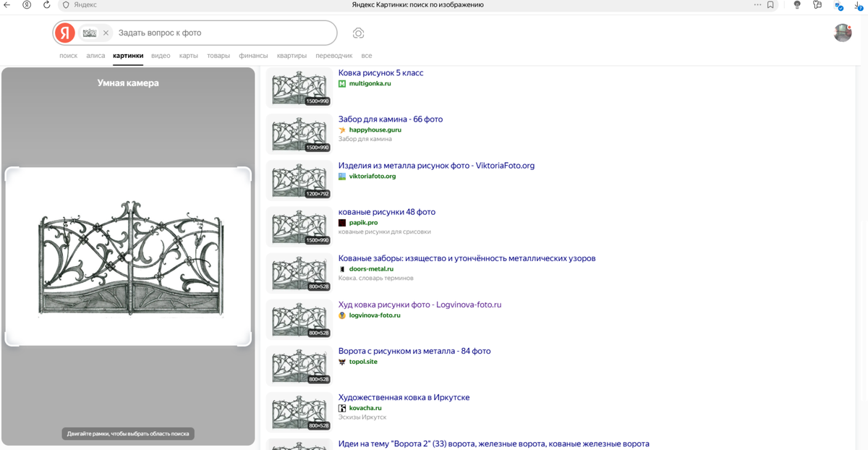Switch to the "карты" tab
868x450 pixels.
189,56
